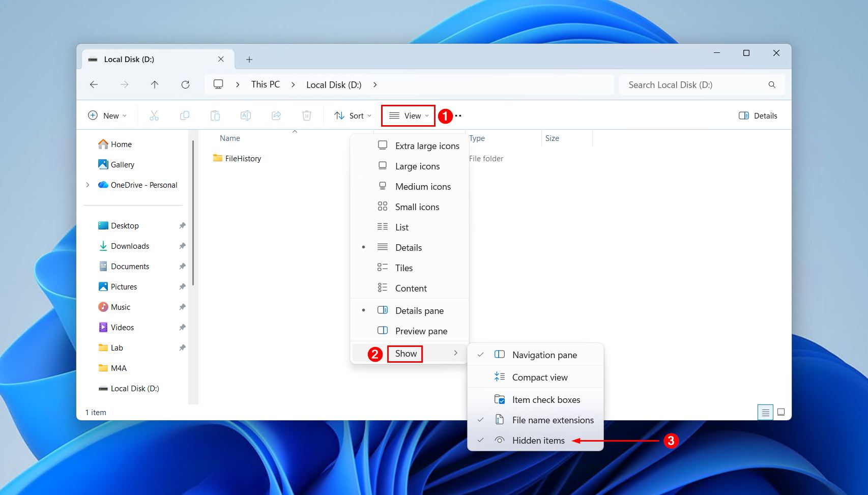Click chevron after This PC breadcrumb
The width and height of the screenshot is (868, 495).
[293, 84]
